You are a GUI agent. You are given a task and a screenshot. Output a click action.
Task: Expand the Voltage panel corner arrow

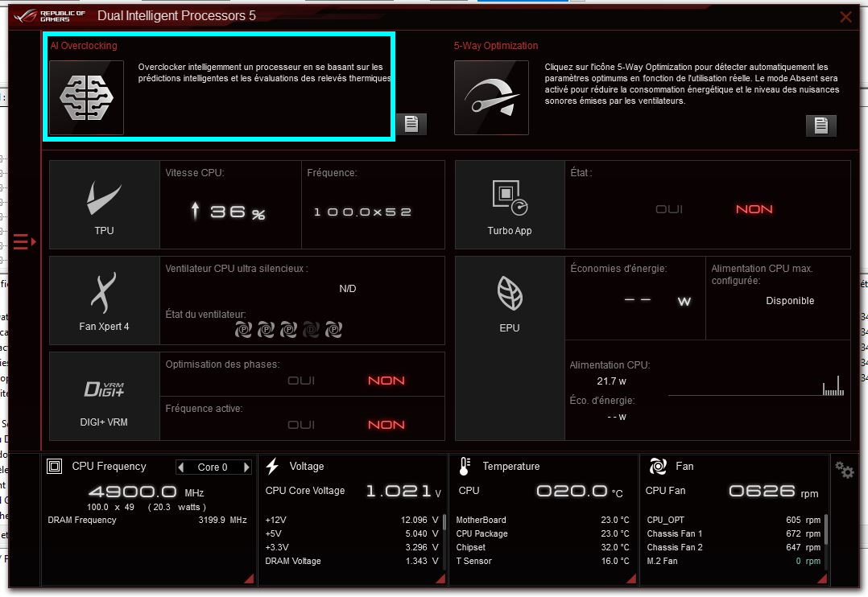click(x=440, y=578)
